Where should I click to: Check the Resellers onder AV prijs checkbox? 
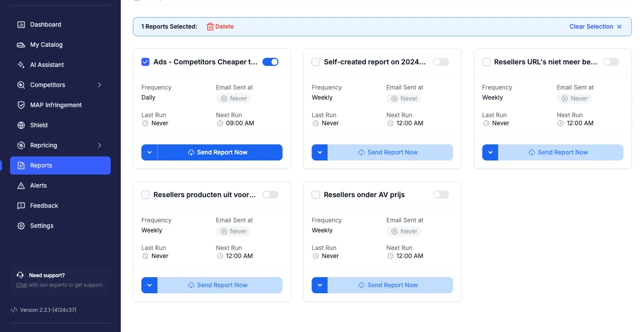coord(316,195)
